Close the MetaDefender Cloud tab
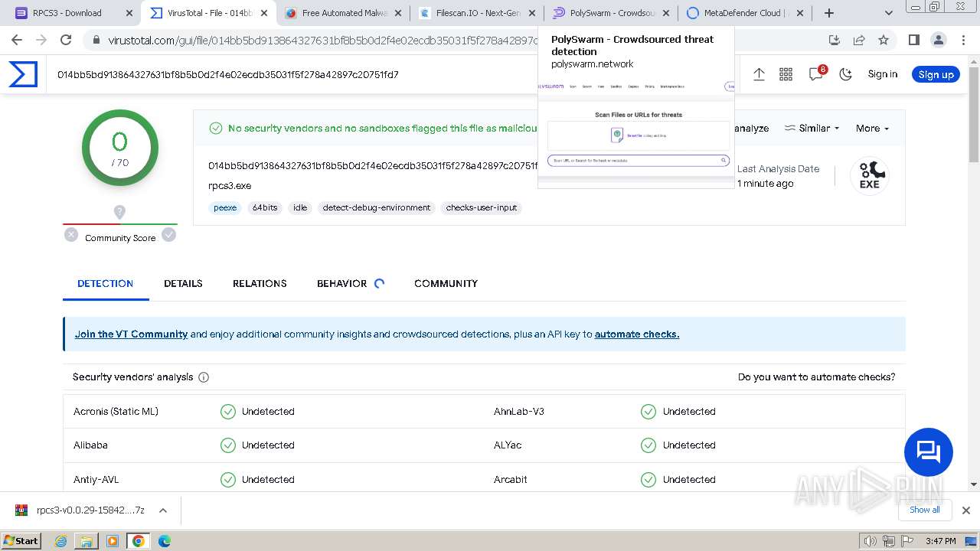 800,13
